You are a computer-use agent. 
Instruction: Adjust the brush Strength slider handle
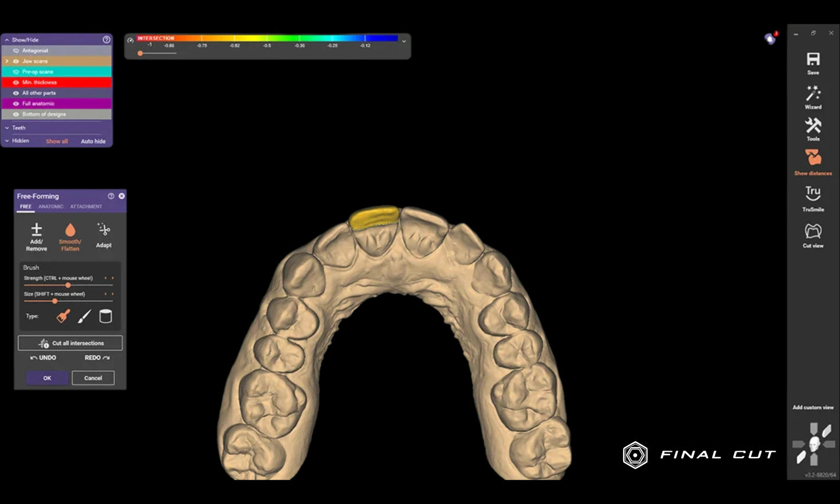pos(68,285)
